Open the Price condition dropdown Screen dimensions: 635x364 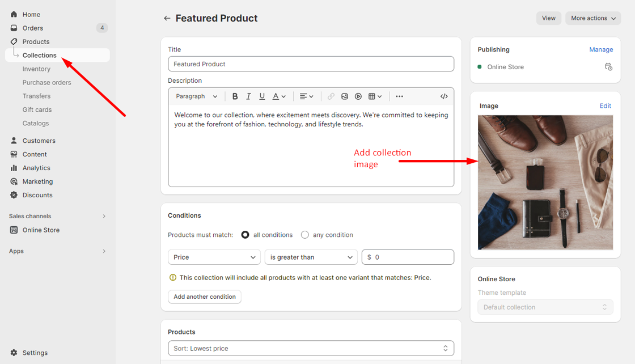point(214,257)
